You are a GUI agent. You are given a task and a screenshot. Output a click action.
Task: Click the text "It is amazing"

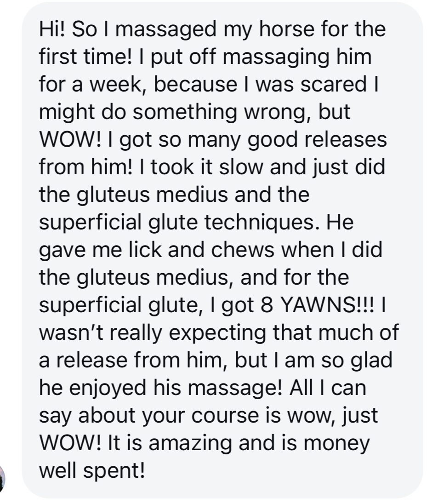tap(169, 444)
